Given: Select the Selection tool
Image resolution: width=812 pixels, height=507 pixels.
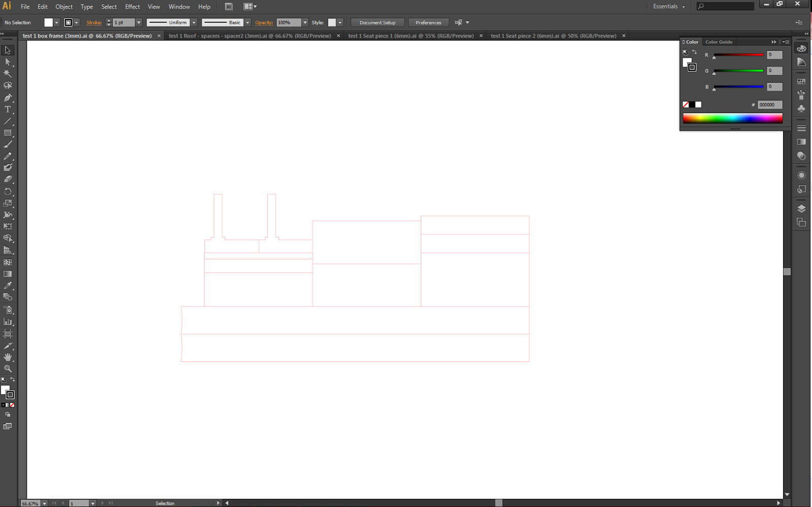Looking at the screenshot, I should point(8,50).
